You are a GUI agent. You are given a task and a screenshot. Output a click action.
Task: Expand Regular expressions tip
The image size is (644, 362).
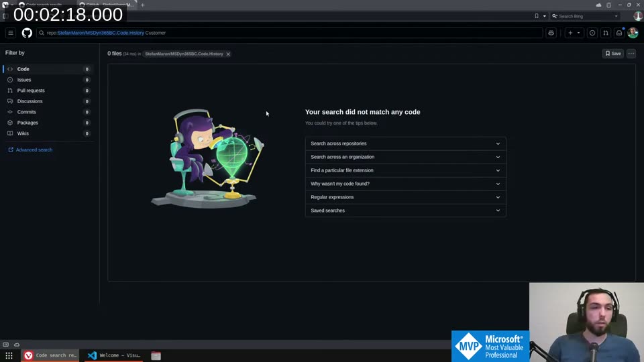coord(405,197)
